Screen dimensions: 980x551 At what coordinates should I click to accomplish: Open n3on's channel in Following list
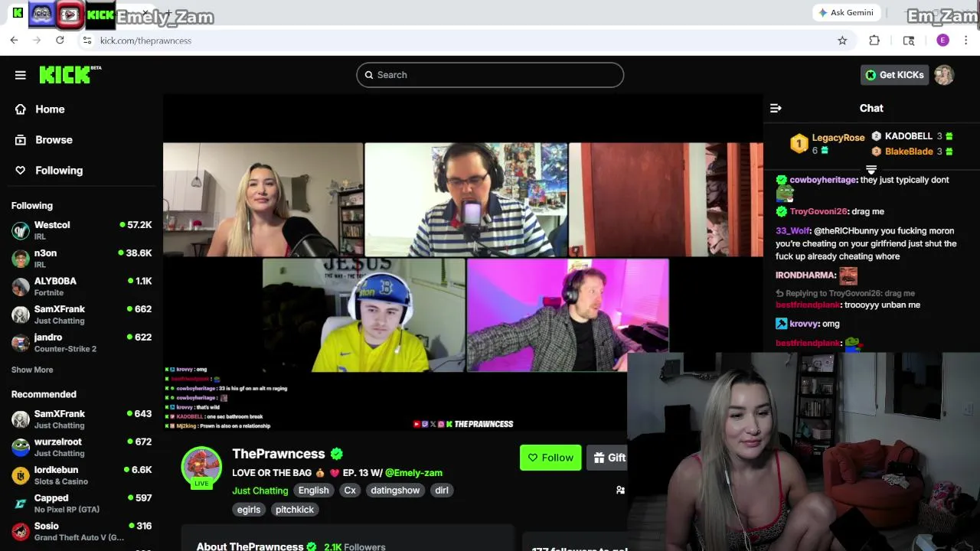81,259
